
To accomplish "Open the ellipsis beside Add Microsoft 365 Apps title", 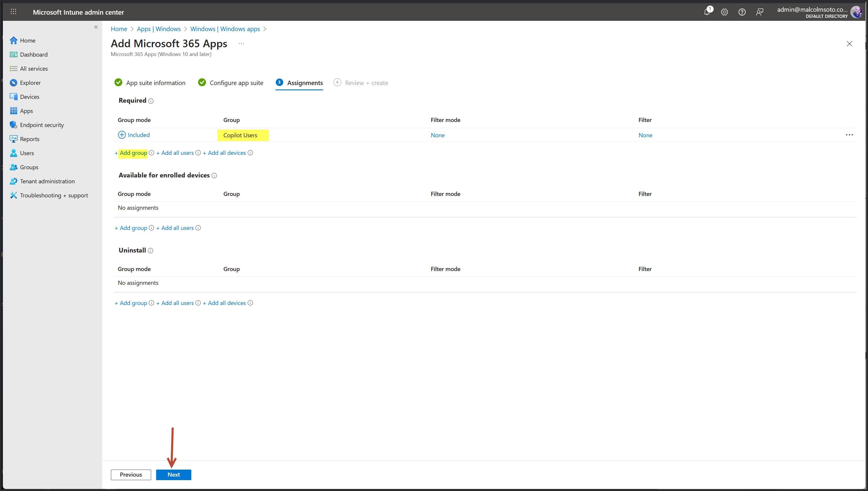I will coord(241,43).
